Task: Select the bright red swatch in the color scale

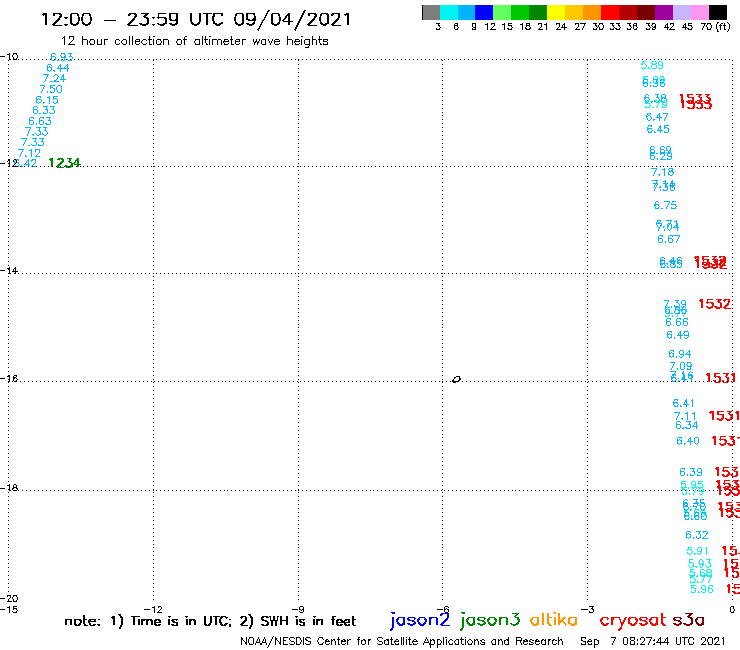Action: (x=610, y=12)
